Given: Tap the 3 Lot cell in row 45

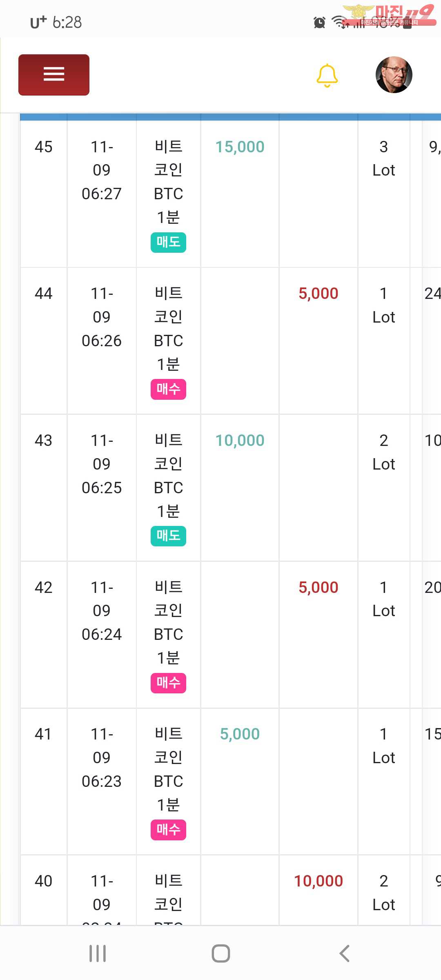Looking at the screenshot, I should click(x=384, y=158).
